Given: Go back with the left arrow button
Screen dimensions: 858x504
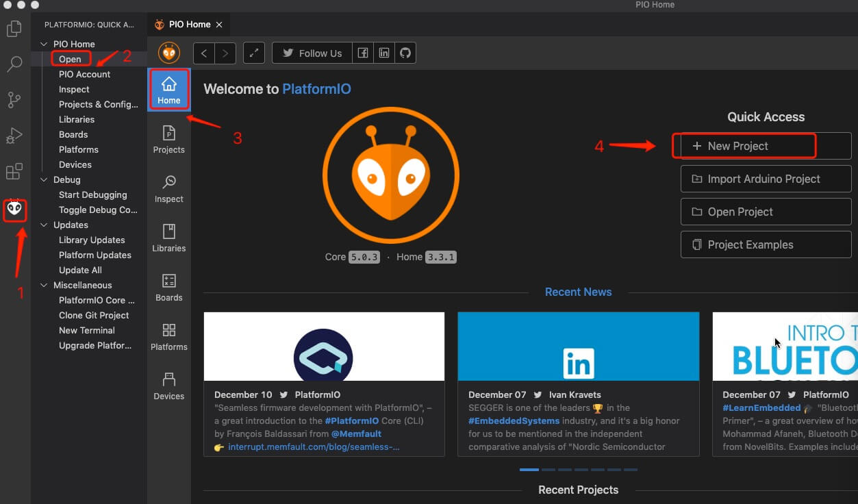Looking at the screenshot, I should tap(204, 53).
